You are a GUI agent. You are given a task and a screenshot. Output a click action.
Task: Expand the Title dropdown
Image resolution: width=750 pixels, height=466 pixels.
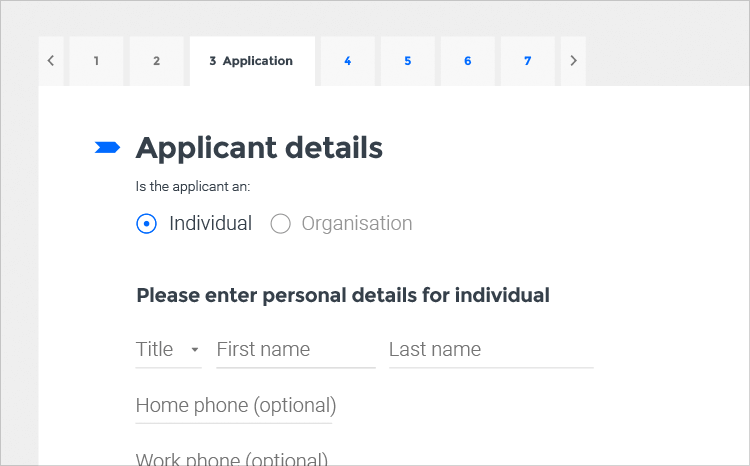click(168, 350)
